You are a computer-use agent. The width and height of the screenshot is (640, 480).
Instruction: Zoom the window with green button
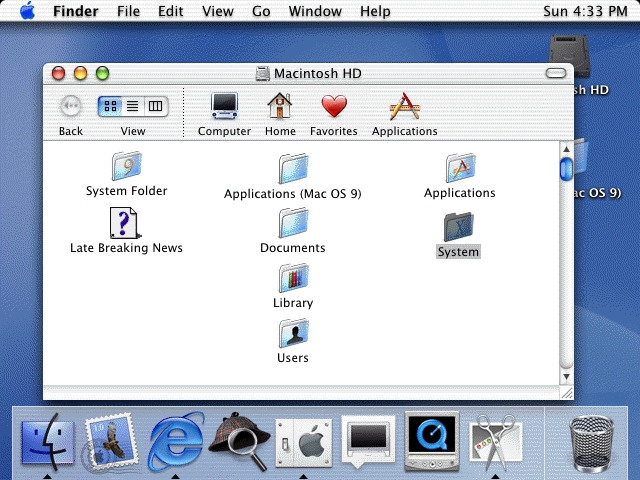[102, 73]
